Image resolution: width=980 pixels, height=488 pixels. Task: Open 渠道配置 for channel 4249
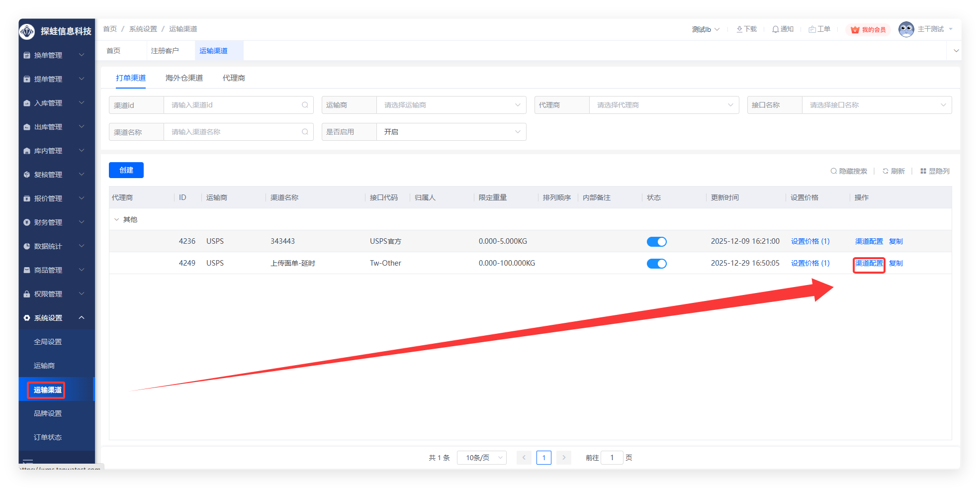[x=869, y=264]
